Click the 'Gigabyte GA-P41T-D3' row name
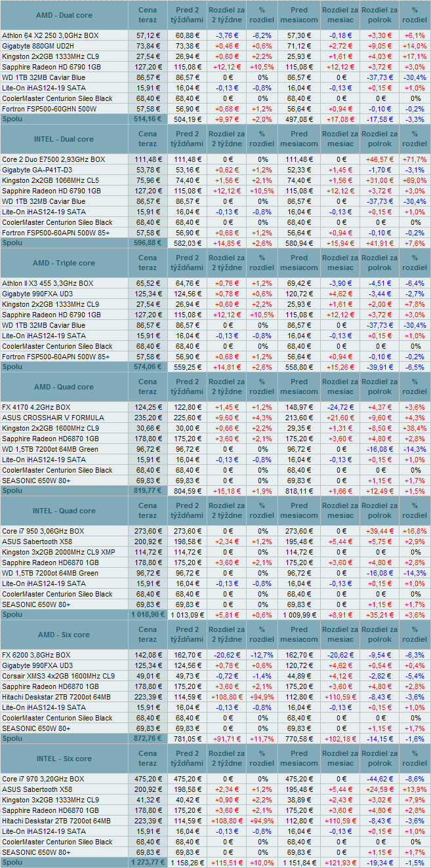The width and height of the screenshot is (431, 868). tap(37, 170)
